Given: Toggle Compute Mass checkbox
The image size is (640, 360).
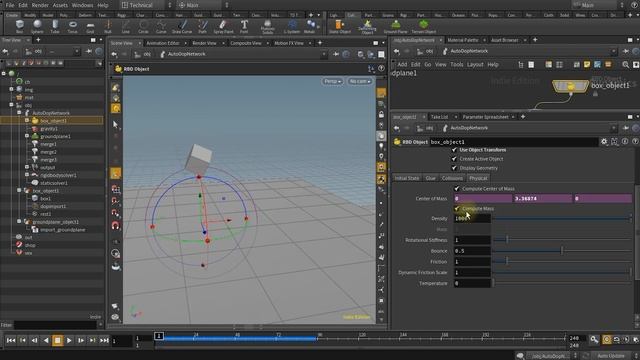Looking at the screenshot, I should [457, 209].
